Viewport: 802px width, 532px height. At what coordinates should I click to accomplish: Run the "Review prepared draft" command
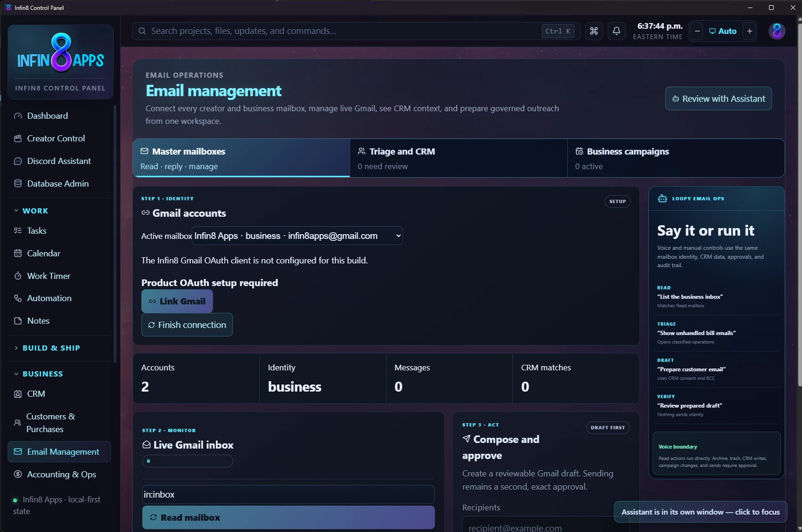point(716,405)
